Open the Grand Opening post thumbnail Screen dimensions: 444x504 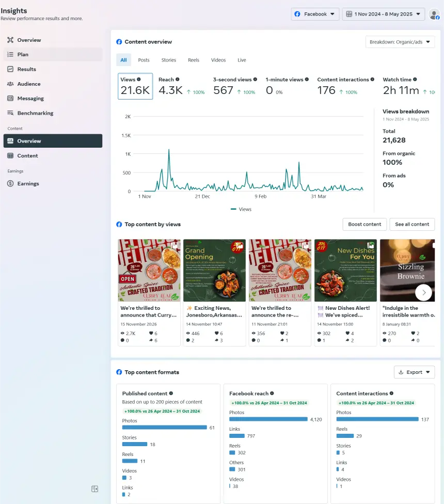(215, 270)
